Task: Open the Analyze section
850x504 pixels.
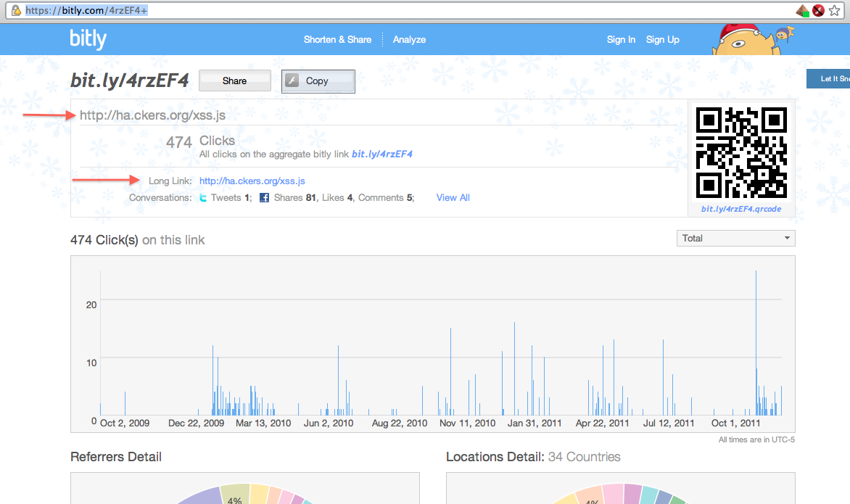Action: [409, 40]
